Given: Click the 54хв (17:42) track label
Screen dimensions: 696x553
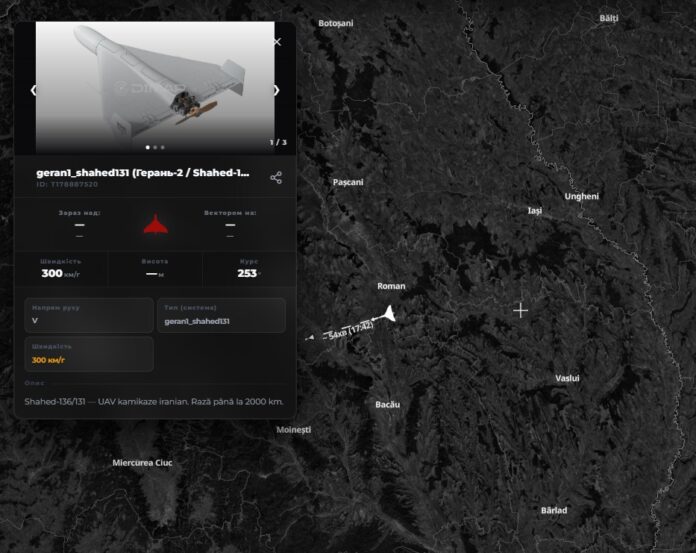Looking at the screenshot, I should point(351,331).
